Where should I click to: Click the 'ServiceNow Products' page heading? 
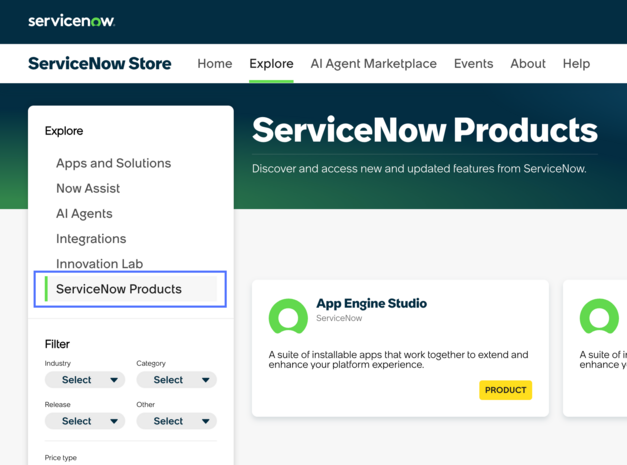point(425,130)
